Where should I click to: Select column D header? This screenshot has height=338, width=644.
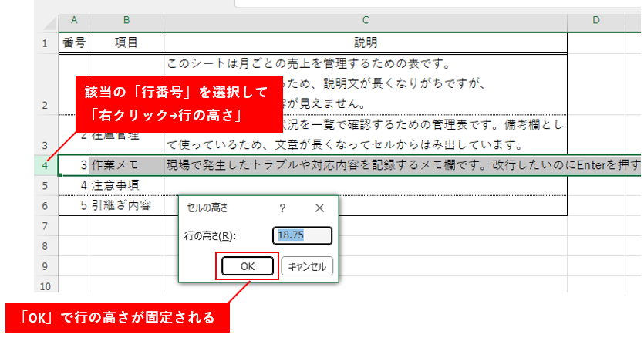click(596, 19)
